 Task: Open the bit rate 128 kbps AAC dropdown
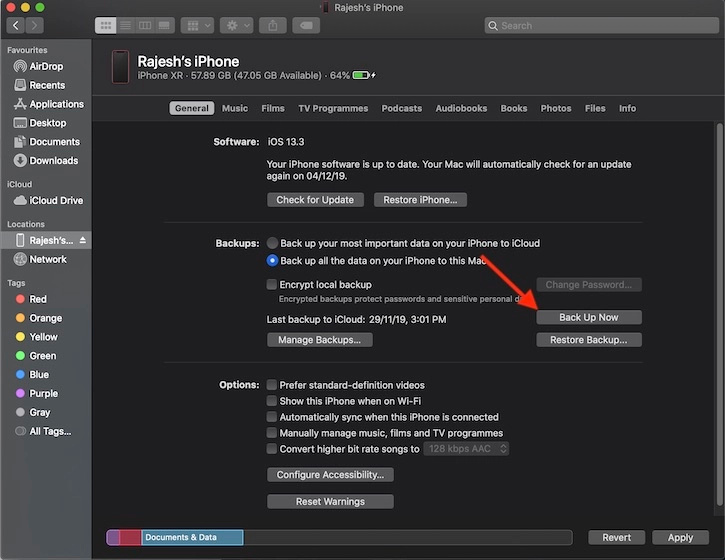click(x=467, y=449)
